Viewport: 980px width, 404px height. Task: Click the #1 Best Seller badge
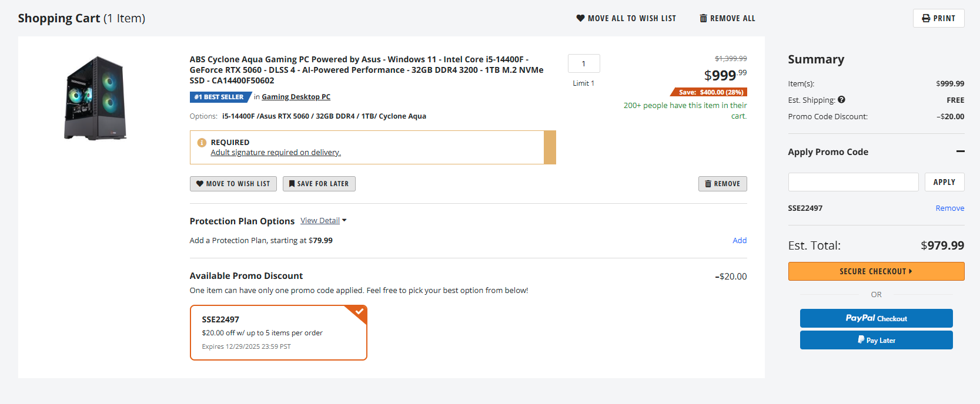220,97
